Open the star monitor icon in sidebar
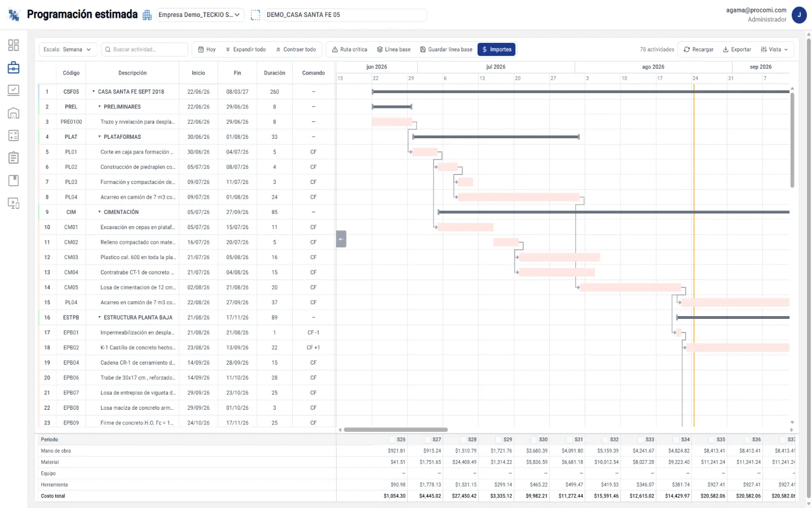The height and width of the screenshot is (508, 812). coord(14,203)
